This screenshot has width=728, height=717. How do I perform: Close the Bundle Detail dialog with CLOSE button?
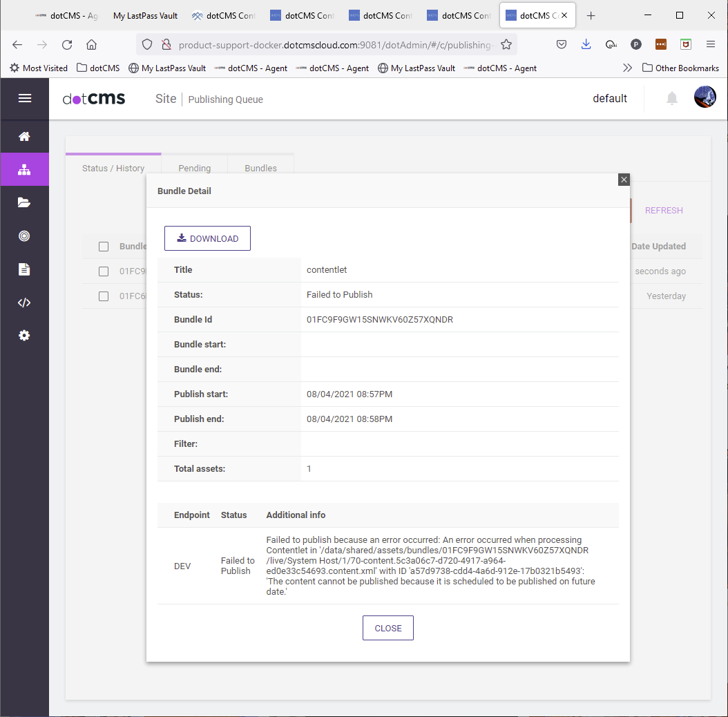[x=387, y=628]
